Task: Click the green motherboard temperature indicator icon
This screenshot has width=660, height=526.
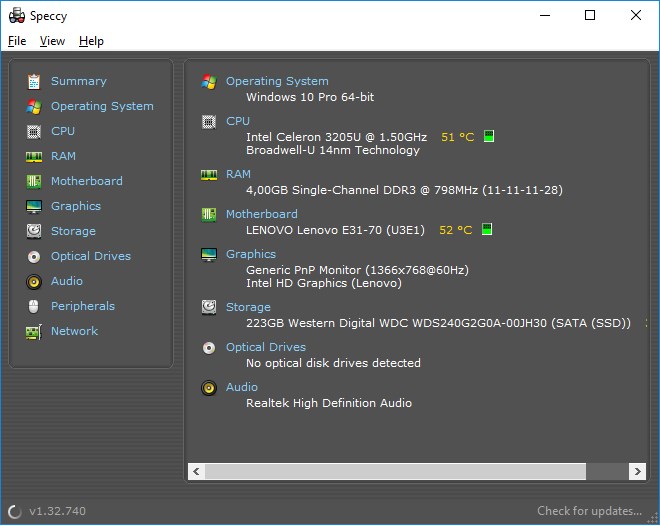Action: pyautogui.click(x=487, y=229)
